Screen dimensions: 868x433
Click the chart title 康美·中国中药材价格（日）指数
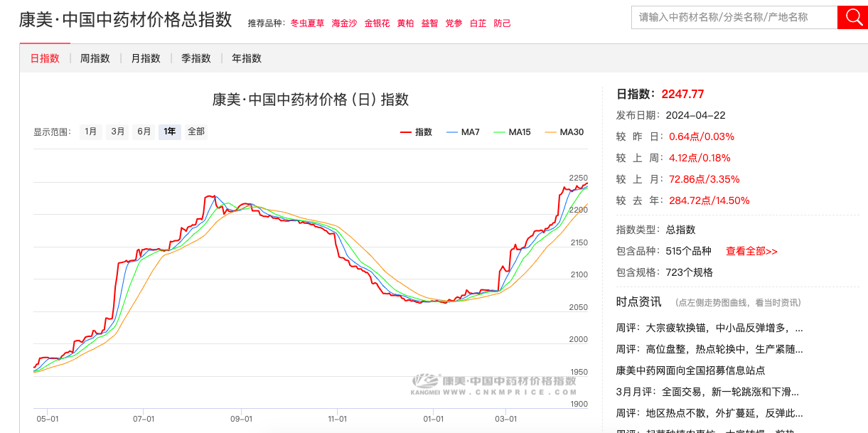click(311, 100)
